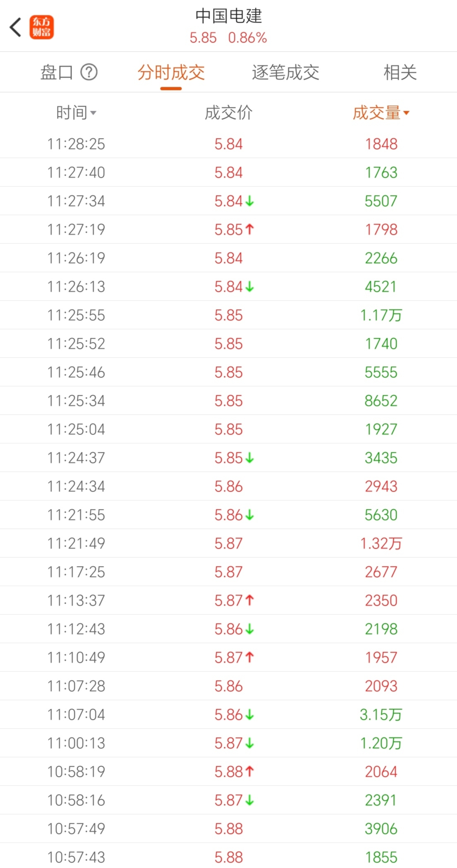Tap the orange 东方财富 logo icon

tap(41, 27)
